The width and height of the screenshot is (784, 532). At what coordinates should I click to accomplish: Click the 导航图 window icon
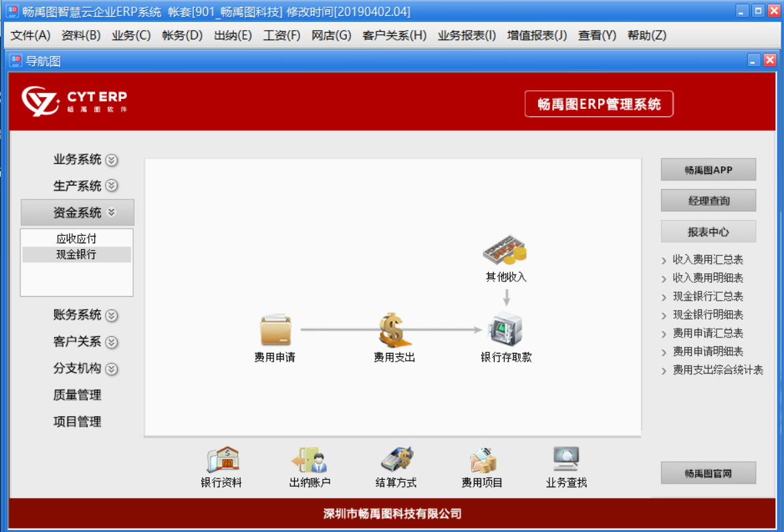point(15,61)
